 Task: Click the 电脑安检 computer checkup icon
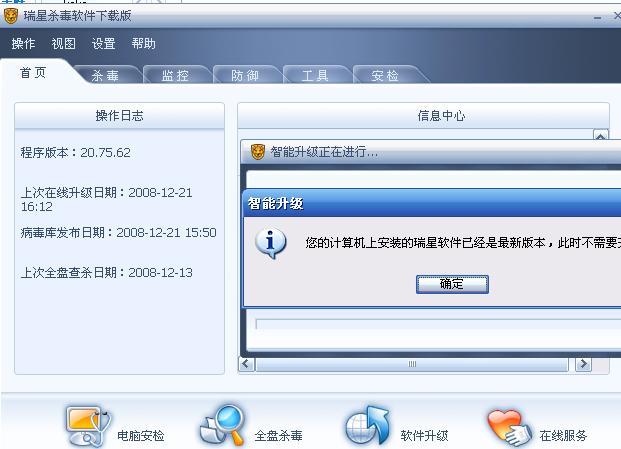pyautogui.click(x=89, y=426)
